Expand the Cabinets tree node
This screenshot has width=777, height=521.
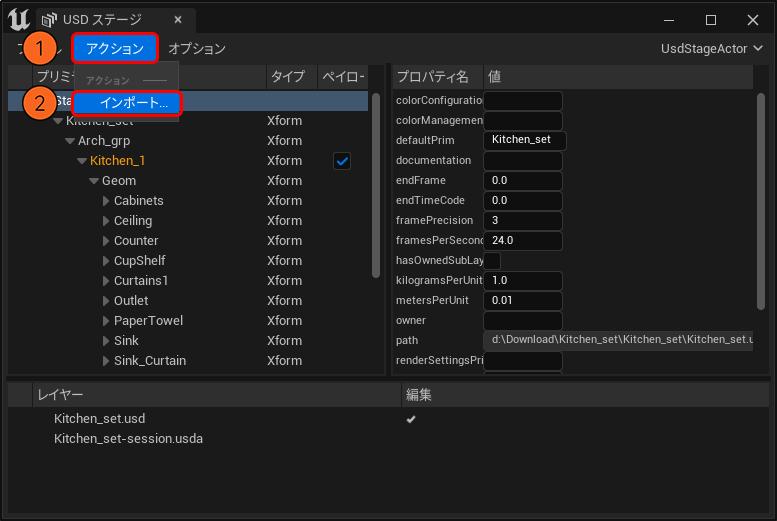coord(106,201)
